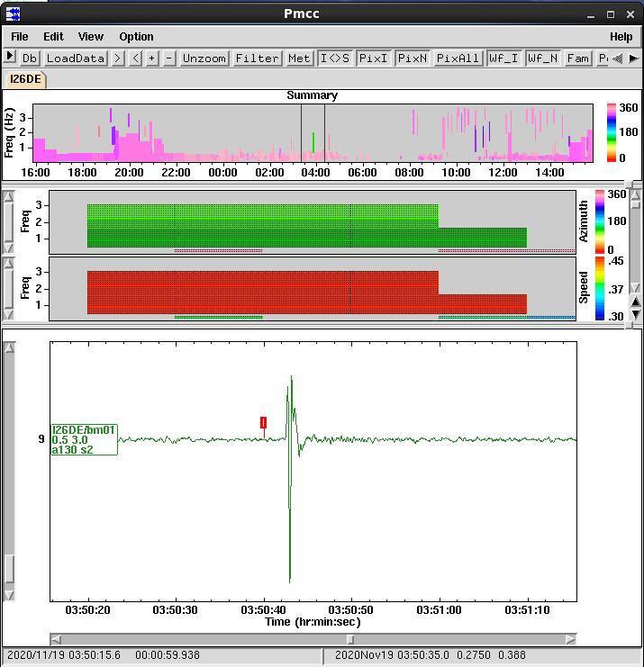Click the waveform vertical scrollbar thumb
This screenshot has height=667, width=644.
pos(9,569)
